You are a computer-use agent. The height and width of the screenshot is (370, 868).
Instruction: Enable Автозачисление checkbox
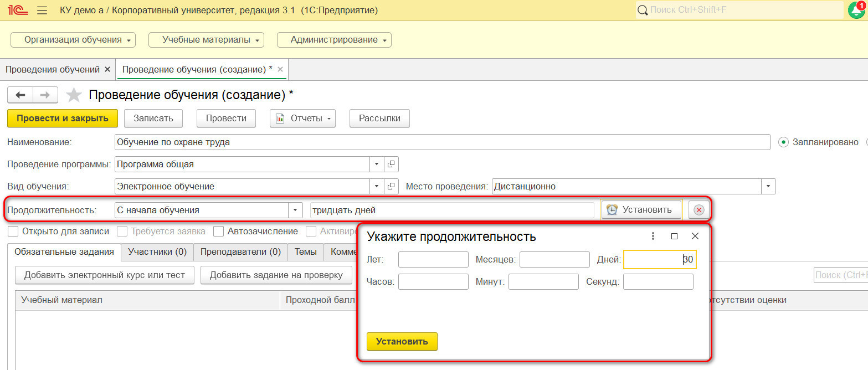218,231
